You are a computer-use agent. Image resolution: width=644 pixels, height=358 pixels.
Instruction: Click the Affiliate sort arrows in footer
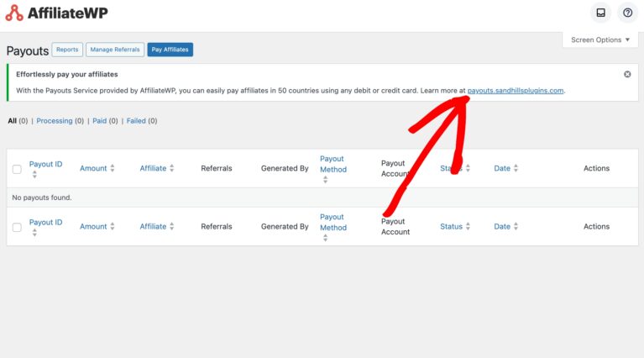[x=172, y=226]
